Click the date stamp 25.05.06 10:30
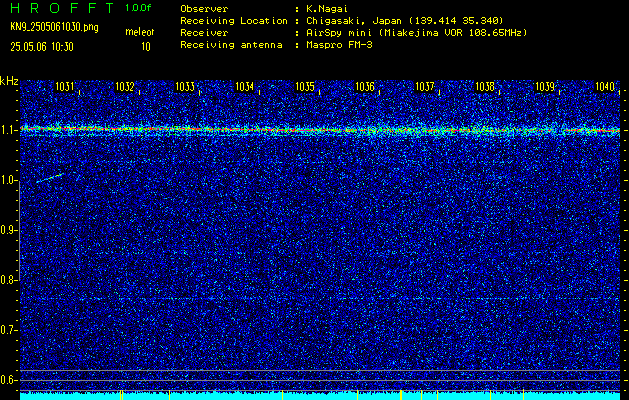This screenshot has width=629, height=400. (x=42, y=47)
